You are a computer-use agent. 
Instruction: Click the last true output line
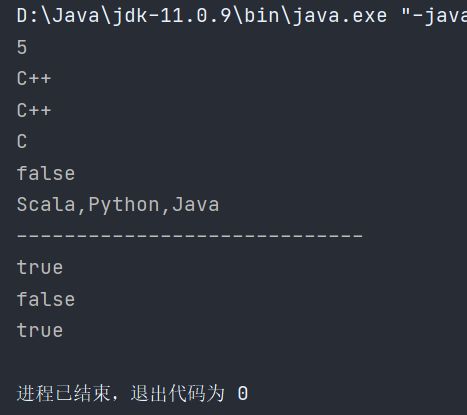(40, 330)
